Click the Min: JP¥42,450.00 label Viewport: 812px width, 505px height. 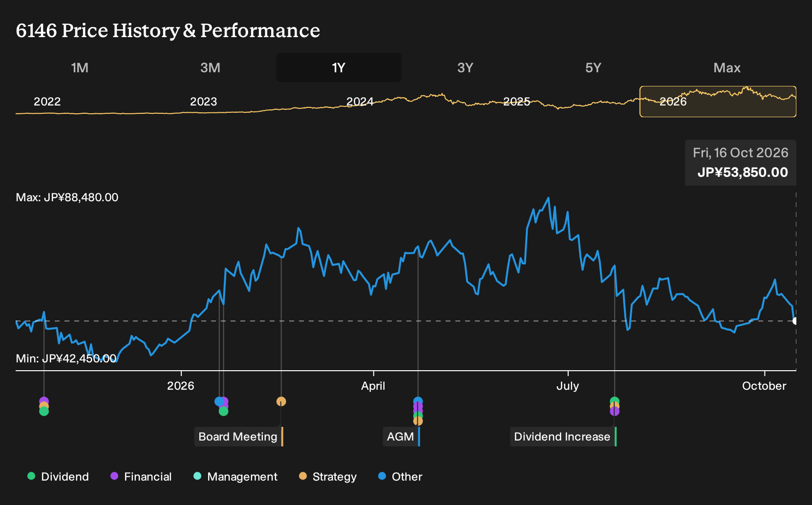(x=66, y=358)
